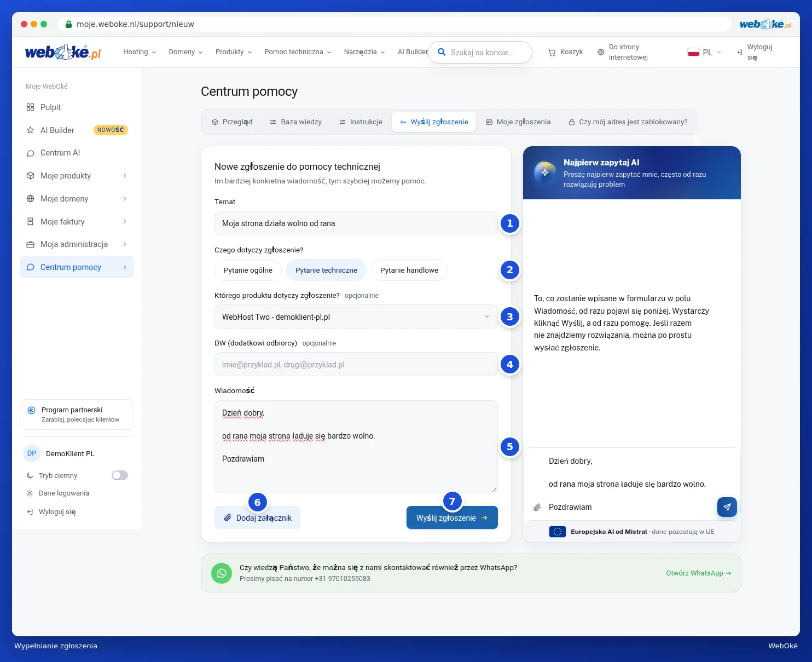This screenshot has height=662, width=812.
Task: Open Domeny dropdown menu
Action: pos(185,52)
